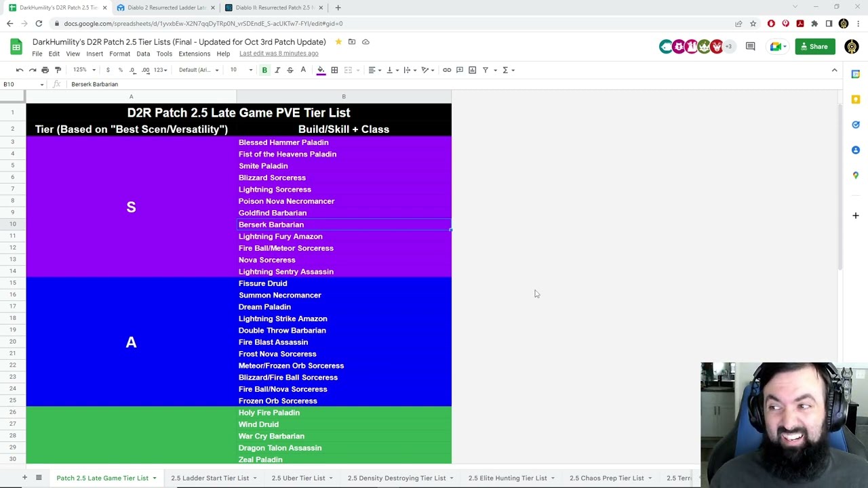Open the Default font dropdown
This screenshot has height=488, width=868.
coord(199,70)
